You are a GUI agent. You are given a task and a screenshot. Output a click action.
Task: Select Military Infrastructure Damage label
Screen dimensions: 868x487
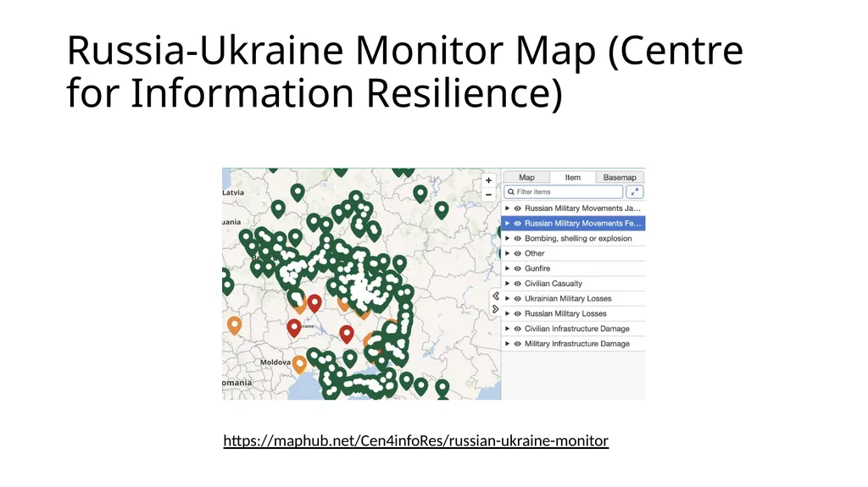[x=576, y=344]
